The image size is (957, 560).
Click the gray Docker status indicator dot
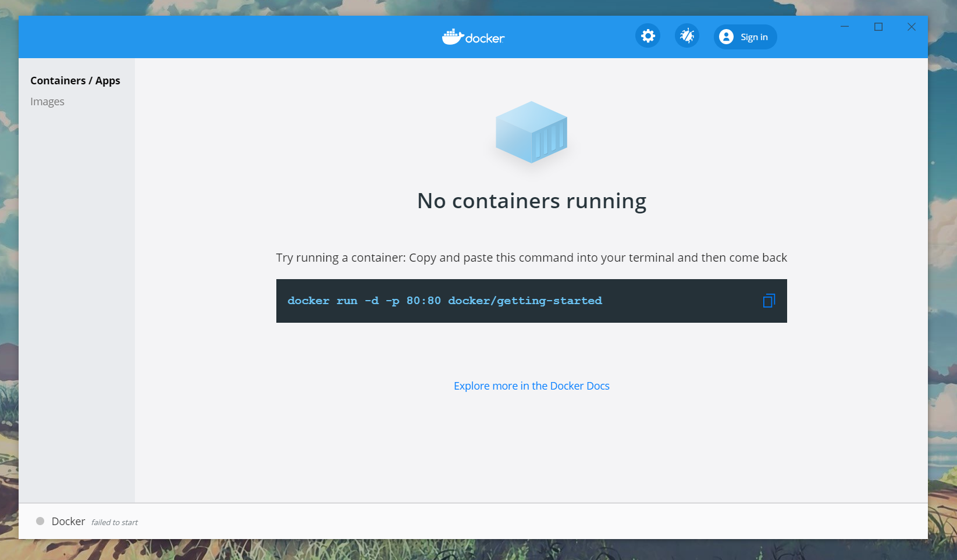coord(40,521)
